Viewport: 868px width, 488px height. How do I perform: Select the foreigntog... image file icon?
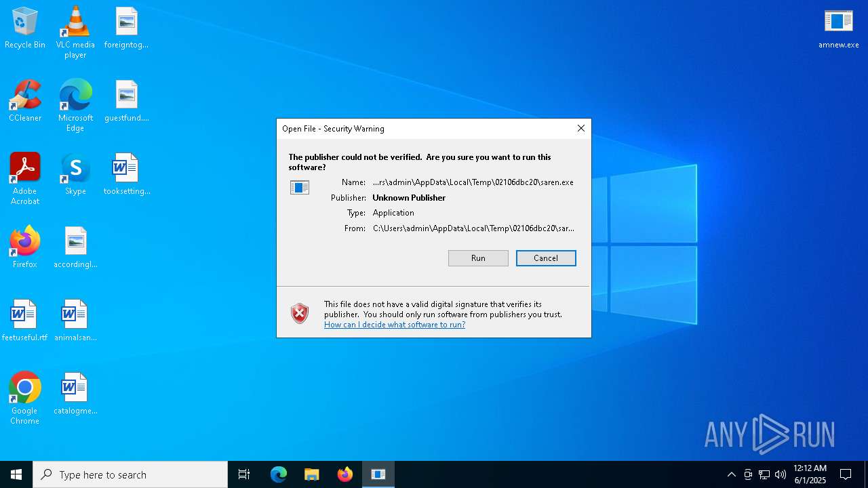click(x=126, y=28)
